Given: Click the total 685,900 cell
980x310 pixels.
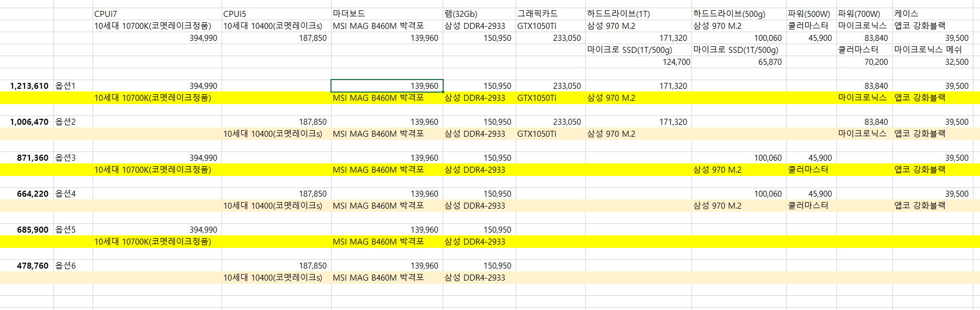Looking at the screenshot, I should (x=27, y=229).
